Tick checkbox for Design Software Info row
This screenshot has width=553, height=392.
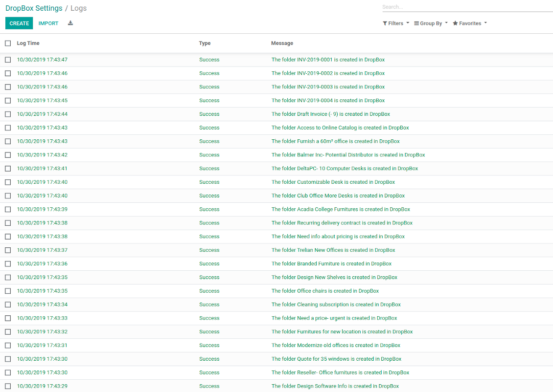8,386
